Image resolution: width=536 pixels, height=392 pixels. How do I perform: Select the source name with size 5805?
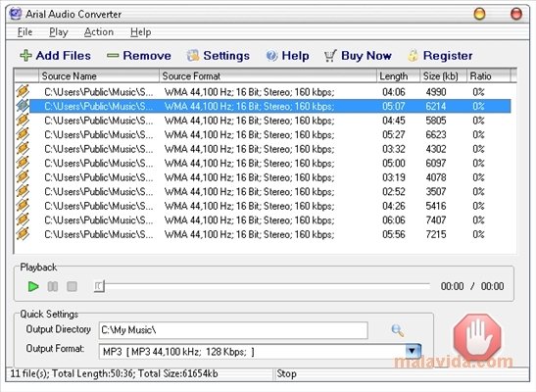98,121
